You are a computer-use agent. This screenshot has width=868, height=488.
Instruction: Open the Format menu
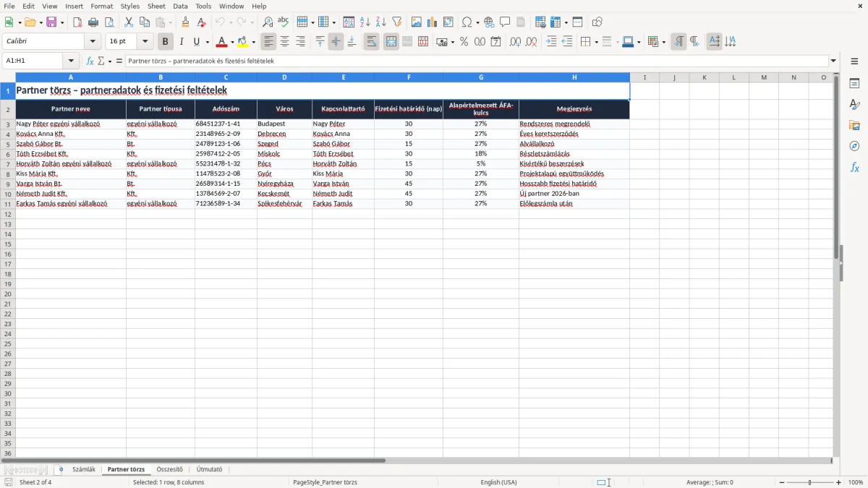point(102,6)
